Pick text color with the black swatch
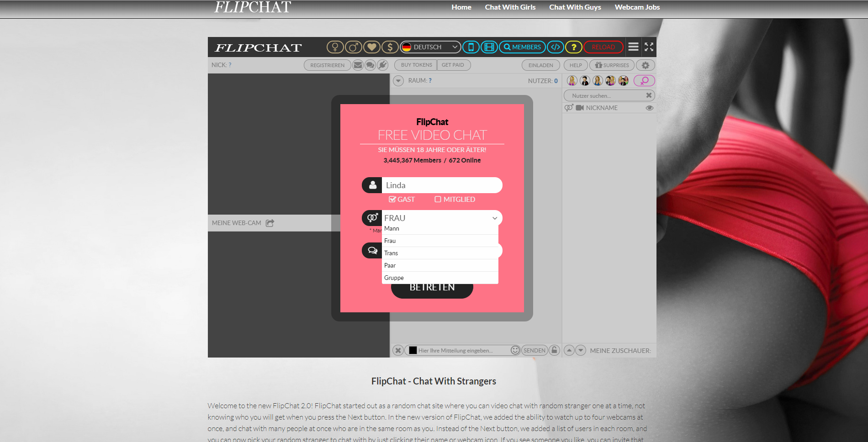This screenshot has width=868, height=442. point(413,350)
